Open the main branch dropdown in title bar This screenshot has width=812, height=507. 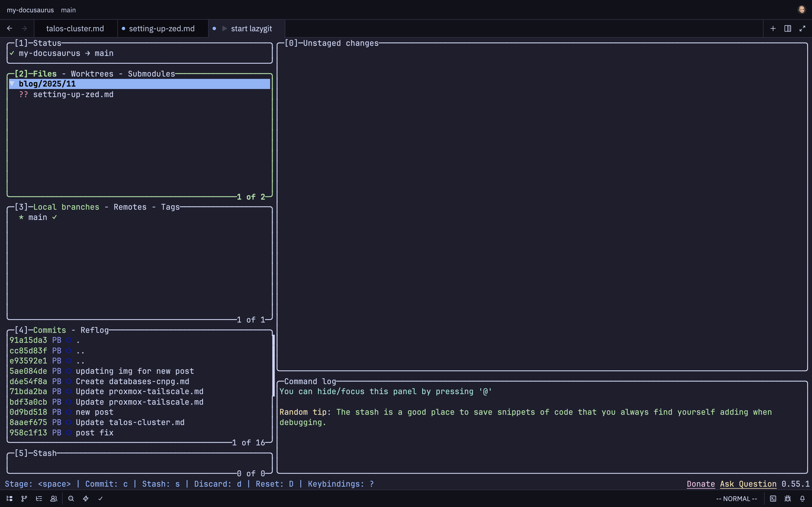[68, 10]
